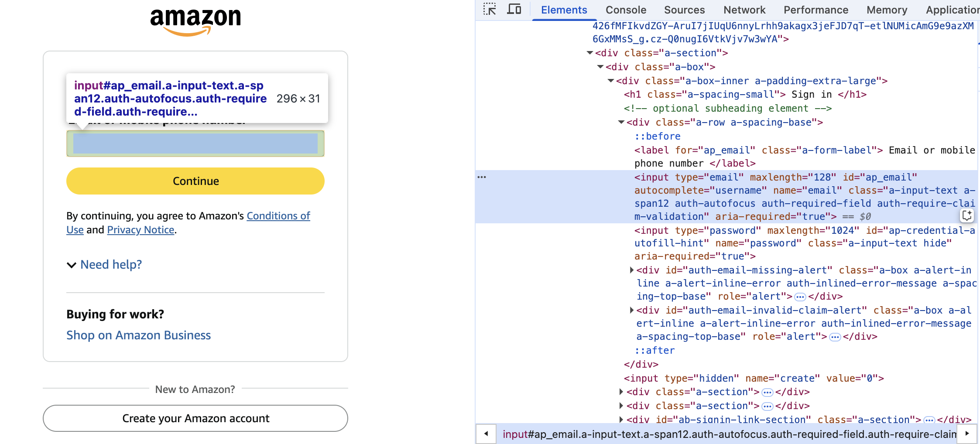Screen dimensions: 980x444
Task: Click the accessibility badge icon on selected row
Action: [x=967, y=215]
